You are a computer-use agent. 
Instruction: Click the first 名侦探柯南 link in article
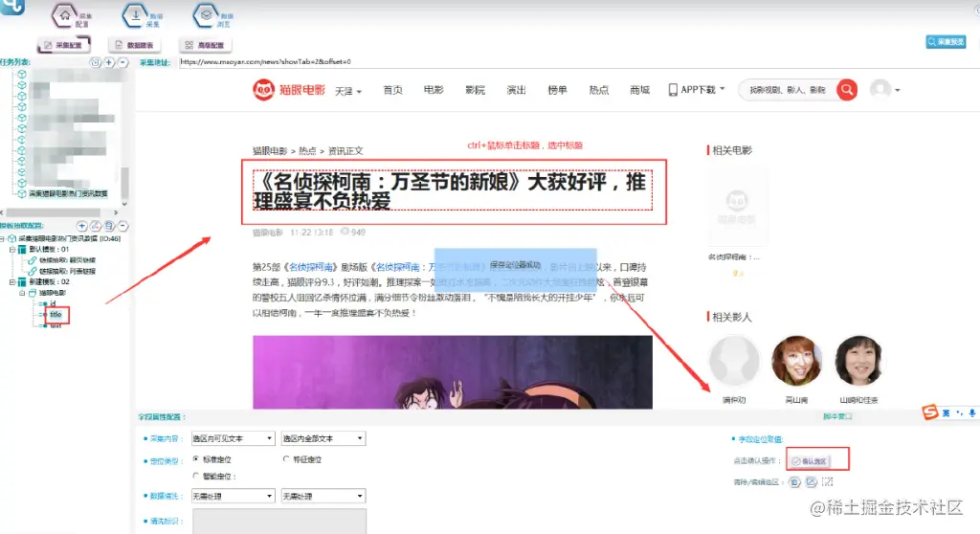tap(312, 267)
